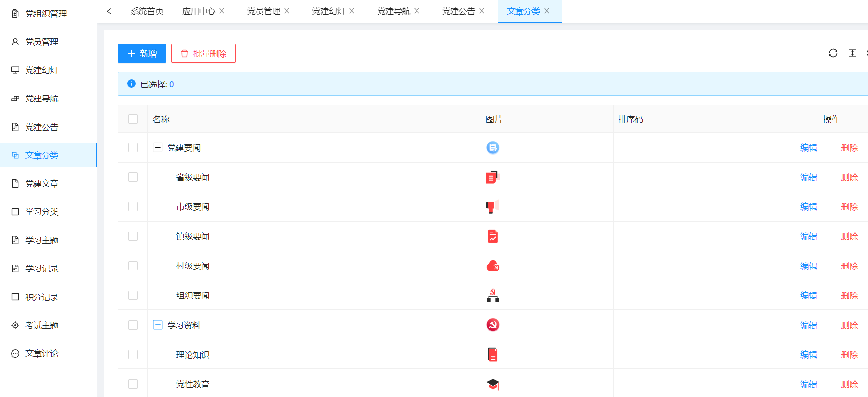Click the refresh icon above the table
The image size is (868, 397).
833,53
